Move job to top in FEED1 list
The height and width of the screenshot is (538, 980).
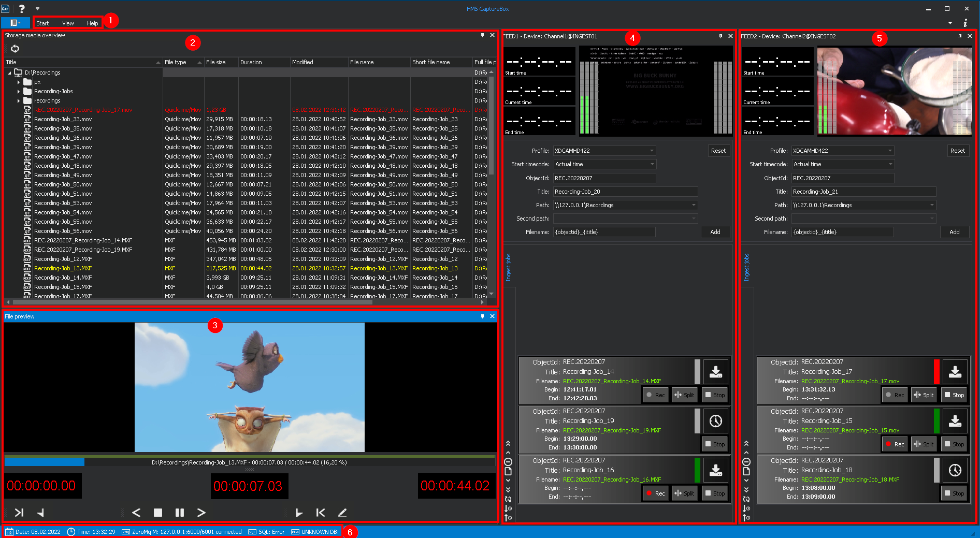[508, 443]
